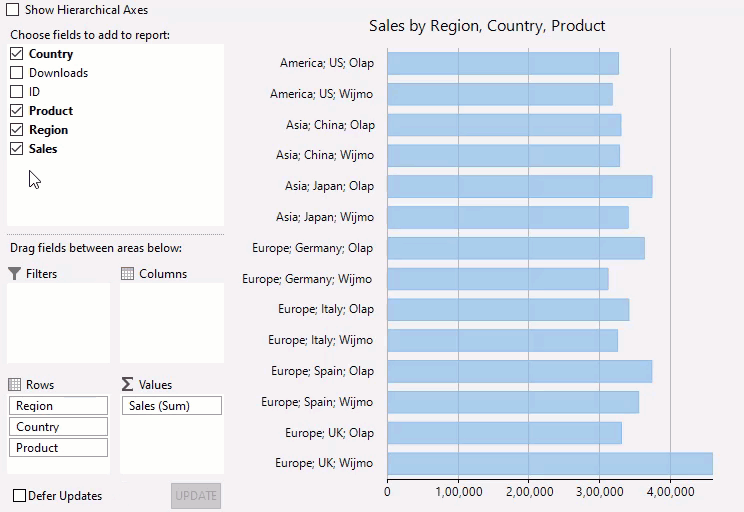
Task: Uncheck the Region field checkbox
Action: pos(16,130)
